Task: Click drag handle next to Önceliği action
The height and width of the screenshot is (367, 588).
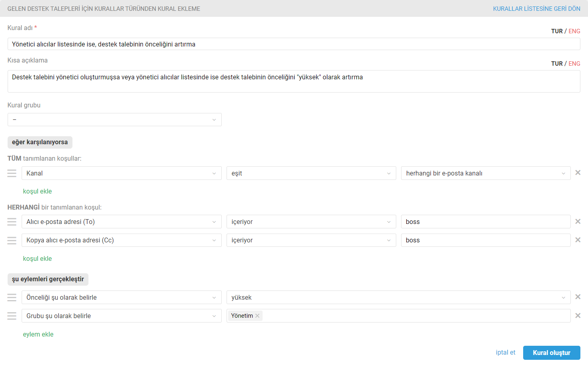Action: 12,297
